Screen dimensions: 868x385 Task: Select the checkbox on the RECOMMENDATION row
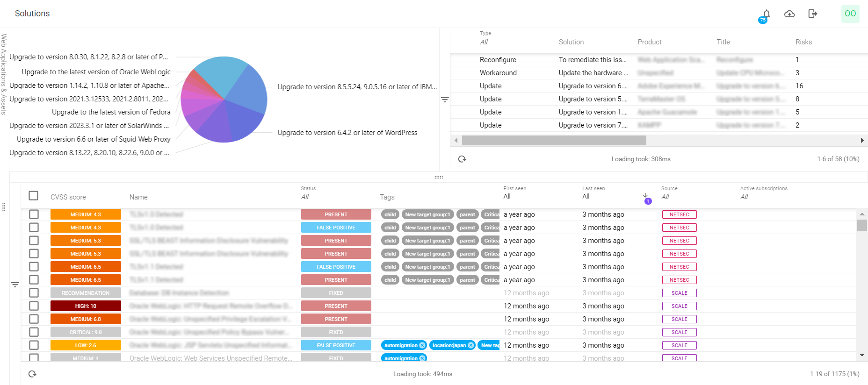pos(34,293)
